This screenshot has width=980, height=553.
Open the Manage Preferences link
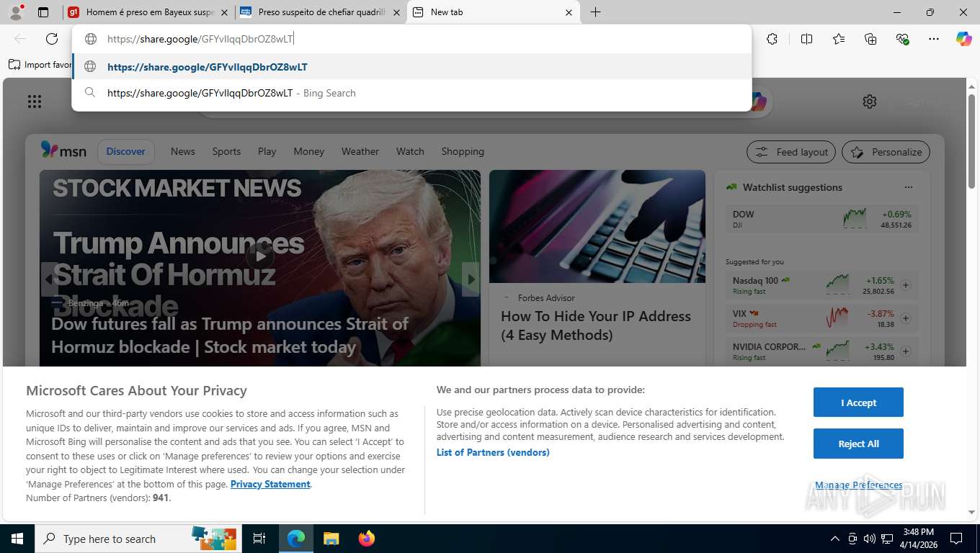tap(858, 485)
